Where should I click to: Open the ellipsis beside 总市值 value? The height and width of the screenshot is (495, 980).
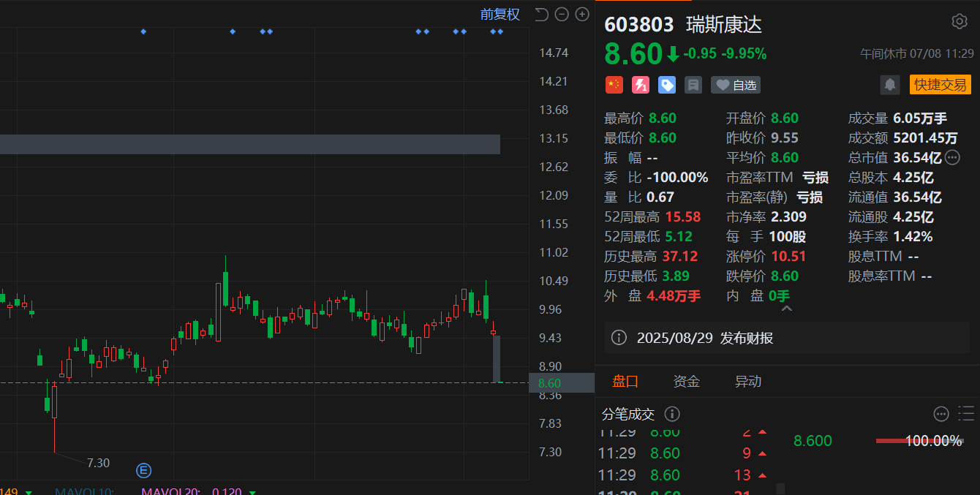(x=952, y=157)
